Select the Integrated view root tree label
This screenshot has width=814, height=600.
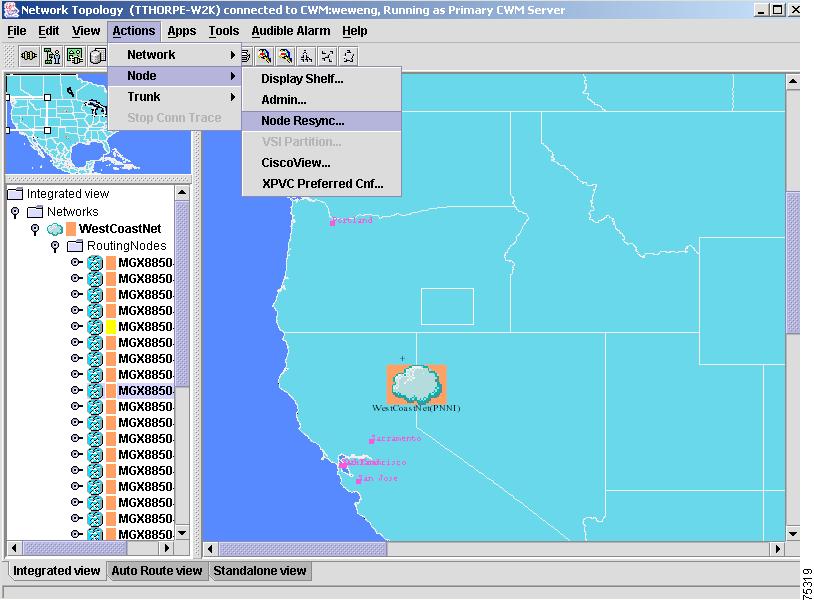tap(68, 194)
